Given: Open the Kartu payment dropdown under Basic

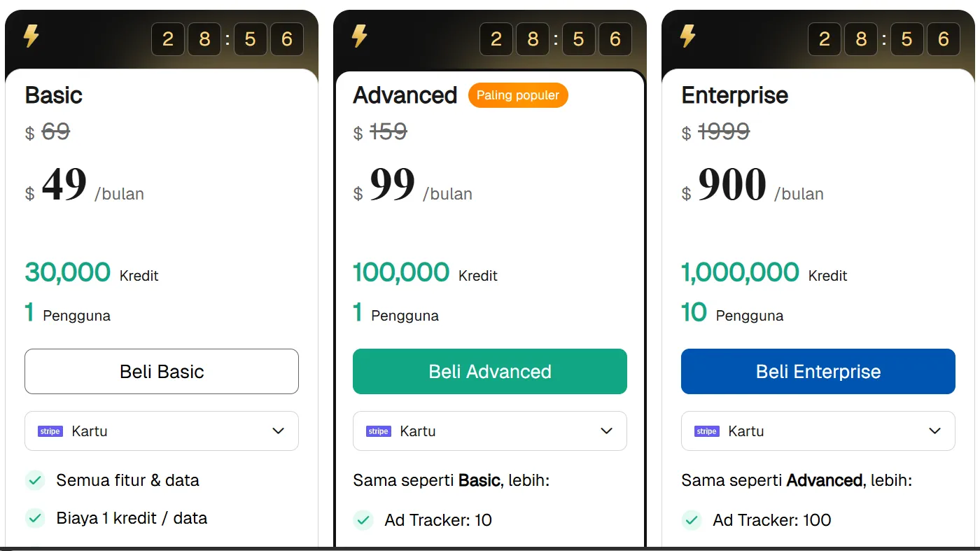Looking at the screenshot, I should (x=162, y=431).
